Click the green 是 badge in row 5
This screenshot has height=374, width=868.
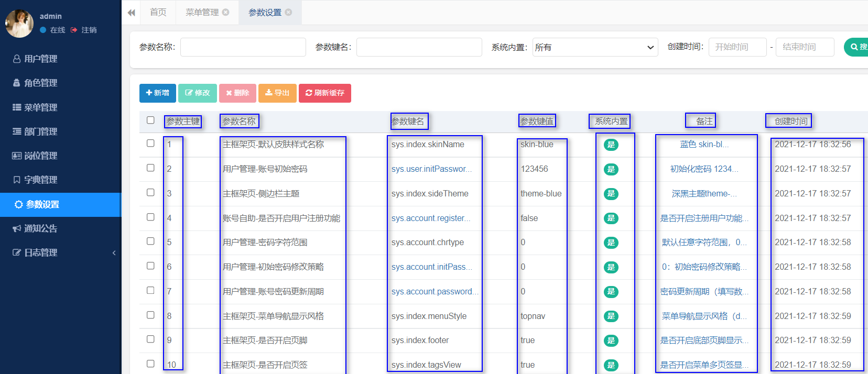pos(611,243)
